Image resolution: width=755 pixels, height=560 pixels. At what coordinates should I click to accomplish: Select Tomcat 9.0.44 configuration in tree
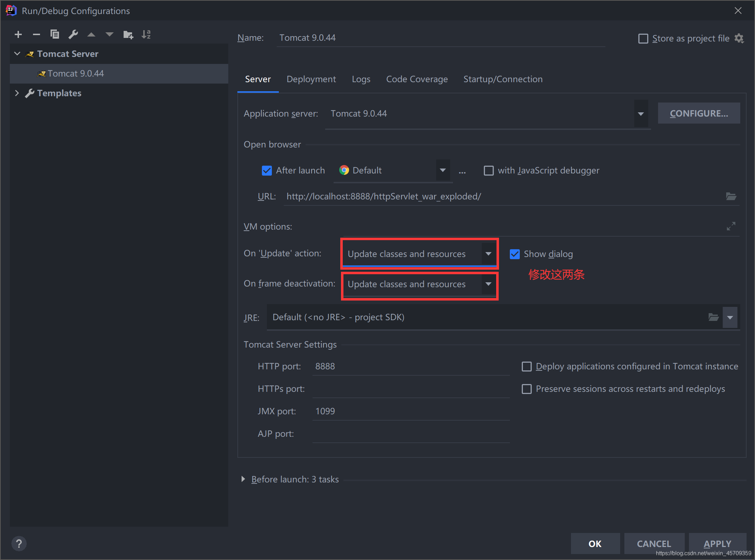click(x=119, y=73)
